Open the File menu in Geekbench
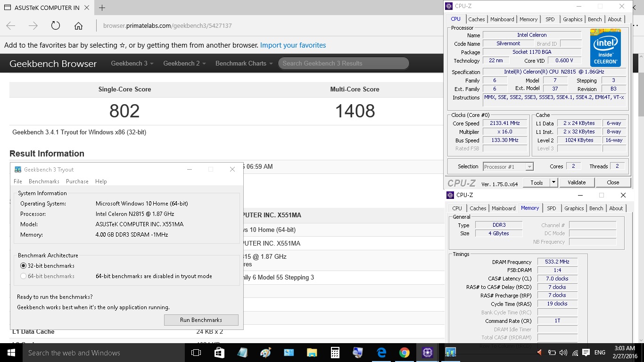The width and height of the screenshot is (644, 362). coord(18,181)
